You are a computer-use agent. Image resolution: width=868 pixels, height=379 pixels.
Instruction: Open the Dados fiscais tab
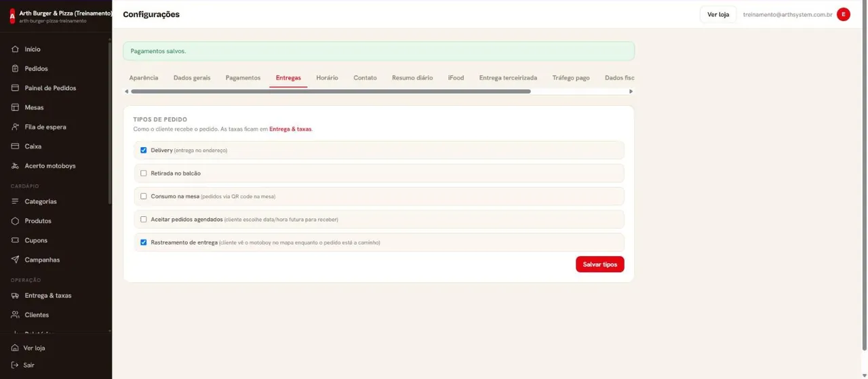click(619, 78)
